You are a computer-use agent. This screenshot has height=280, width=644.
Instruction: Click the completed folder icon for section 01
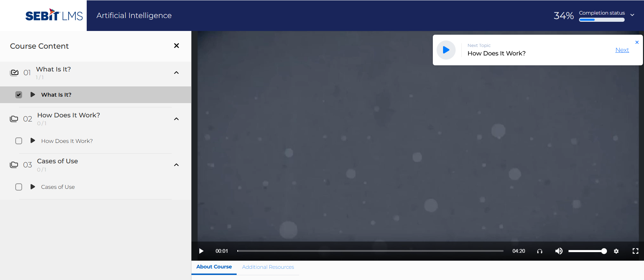[14, 72]
